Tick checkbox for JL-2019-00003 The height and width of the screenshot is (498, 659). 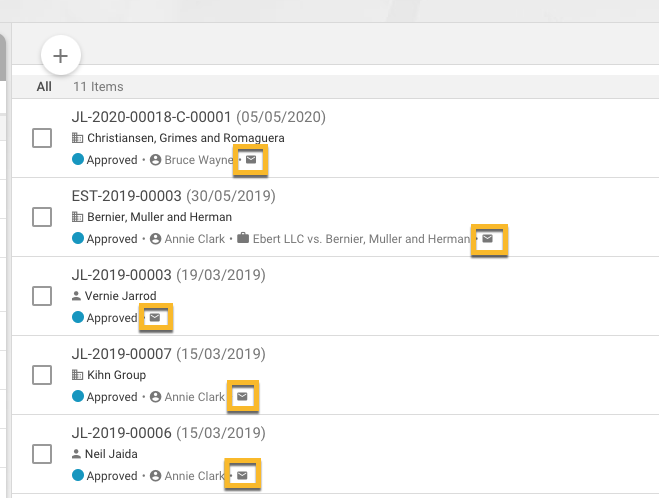(x=42, y=296)
